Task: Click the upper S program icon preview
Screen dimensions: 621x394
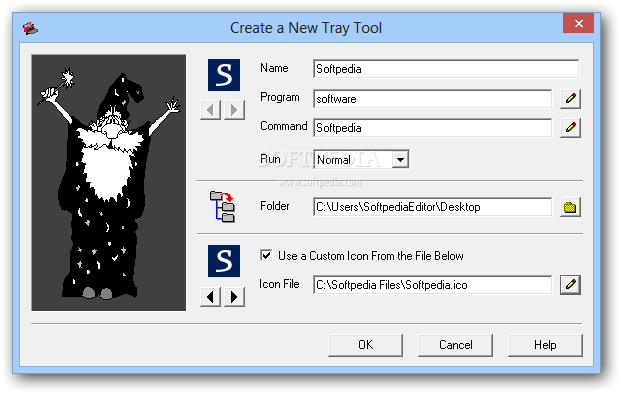Action: [x=224, y=75]
